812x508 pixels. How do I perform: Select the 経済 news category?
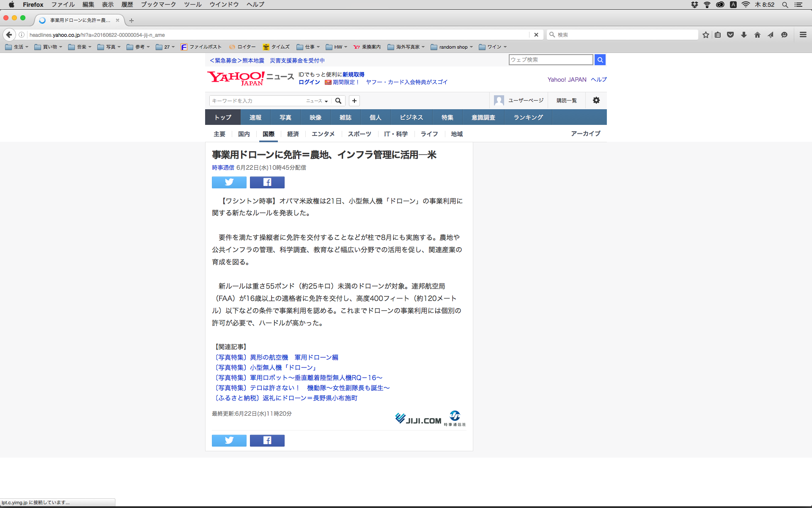coord(293,134)
